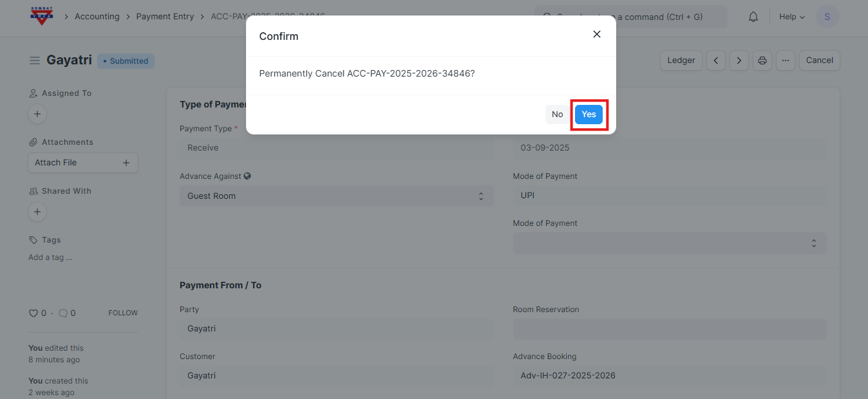
Task: Close the Confirm dialog with X
Action: click(596, 34)
